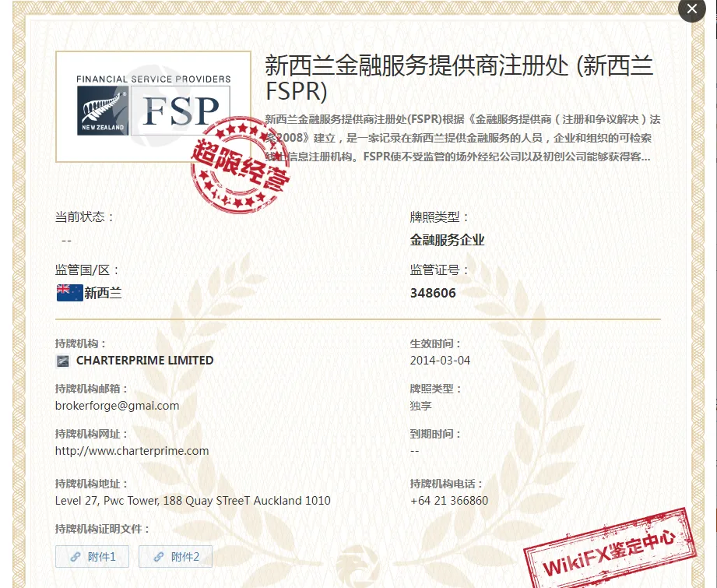This screenshot has height=588, width=717.
Task: Click the CHARTERPRIME LIMITED company logo icon
Action: pos(62,361)
